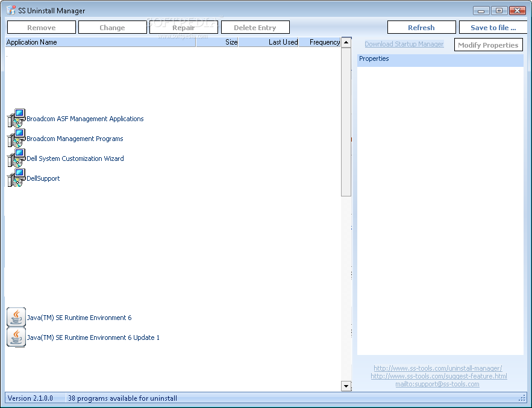The image size is (532, 408).
Task: Click the 38 programs available status text
Action: point(122,398)
